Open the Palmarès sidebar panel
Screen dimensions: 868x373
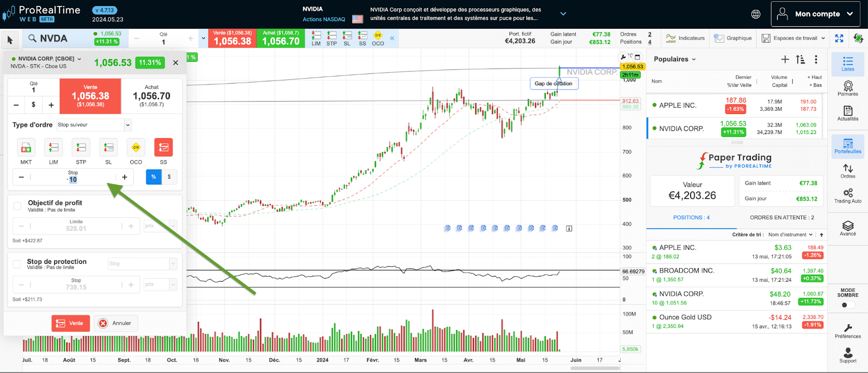[x=848, y=88]
